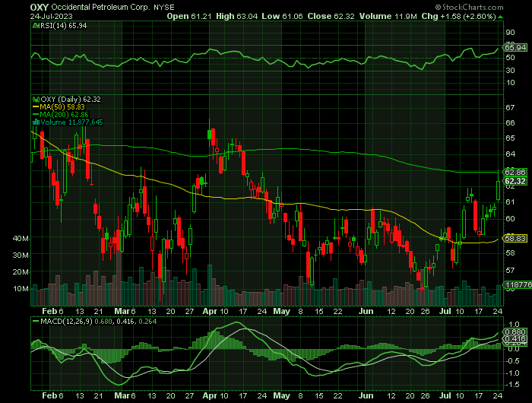532x403 pixels.
Task: Click the Occidental Petroleum Corp. company name
Action: [x=100, y=7]
